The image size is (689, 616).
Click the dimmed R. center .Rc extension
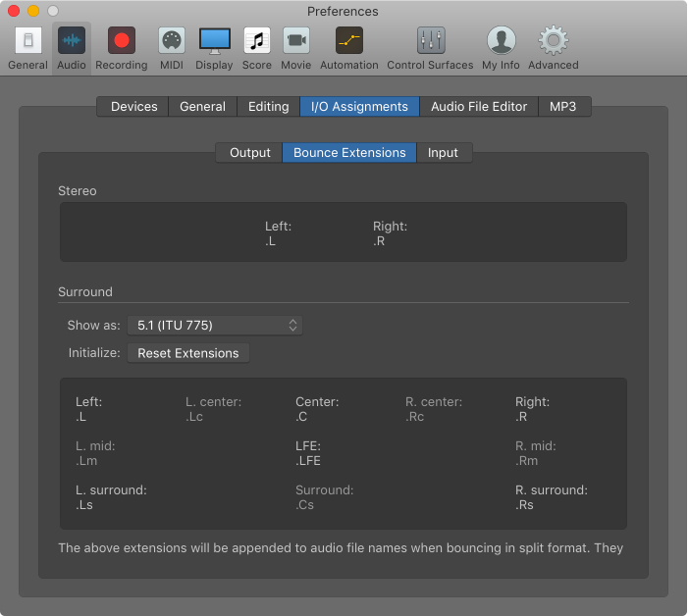click(x=415, y=417)
